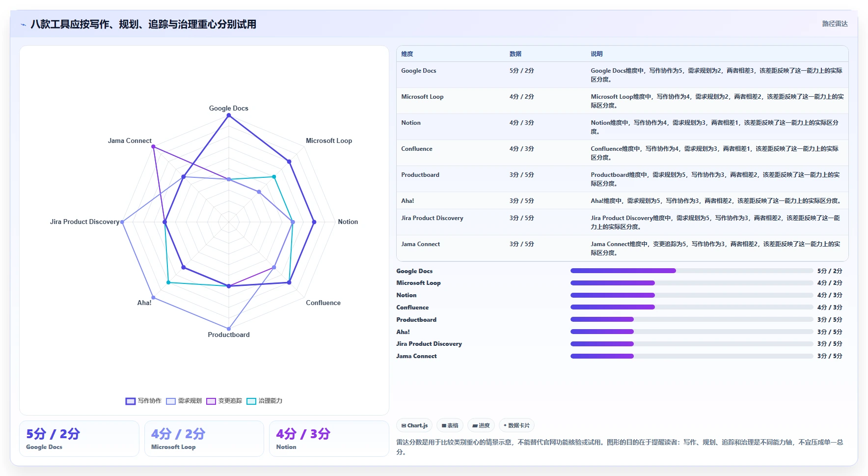This screenshot has width=868, height=476.
Task: Select the Google Docs top vertex point on radar
Action: pyautogui.click(x=228, y=115)
